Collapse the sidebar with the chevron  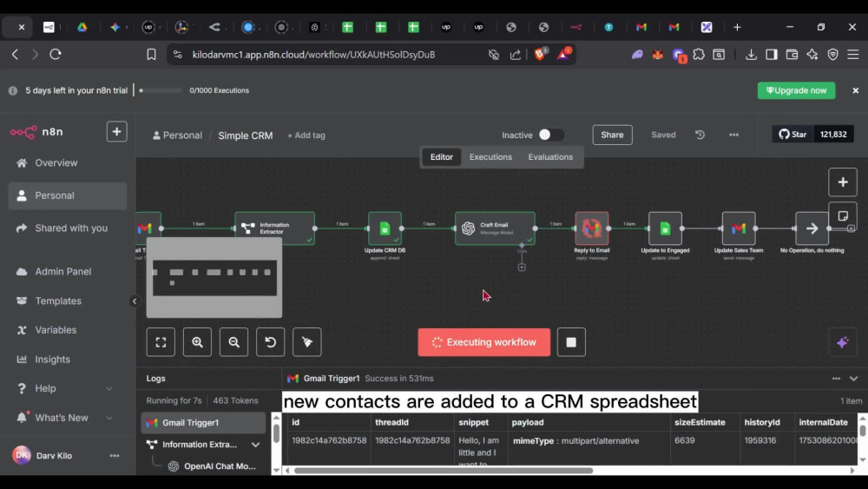click(135, 301)
